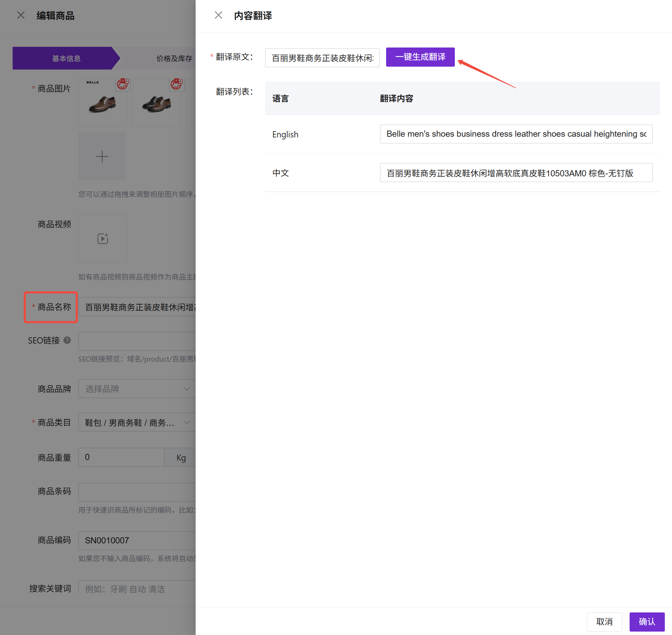Switch to the 基本信息 step tab

[x=66, y=58]
